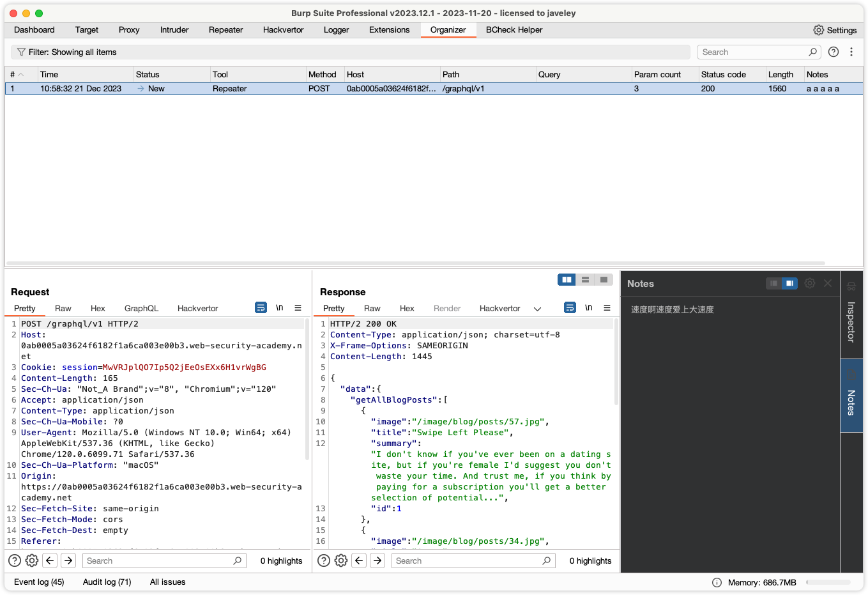The width and height of the screenshot is (868, 595).
Task: Open the All issues link
Action: tap(168, 582)
